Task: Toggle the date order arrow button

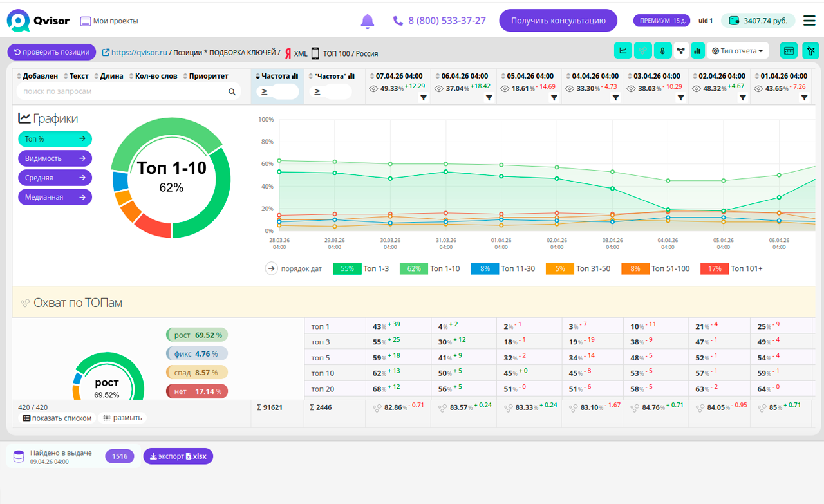Action: tap(272, 268)
